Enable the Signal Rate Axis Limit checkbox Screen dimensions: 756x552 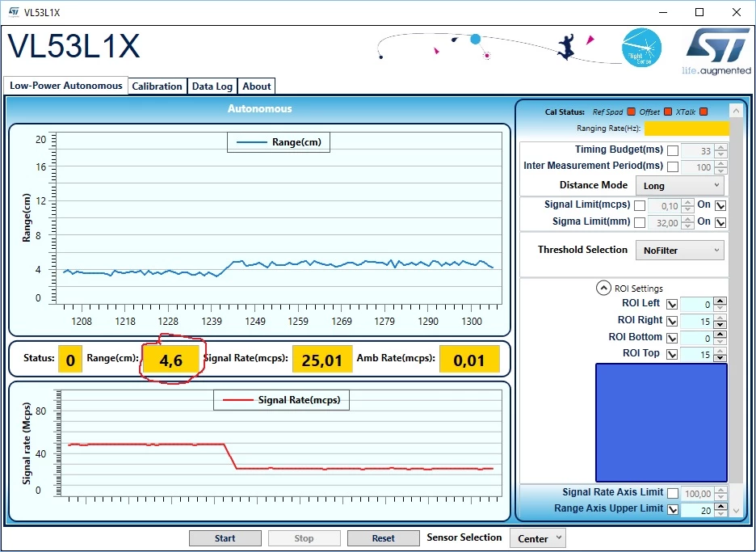(x=673, y=493)
